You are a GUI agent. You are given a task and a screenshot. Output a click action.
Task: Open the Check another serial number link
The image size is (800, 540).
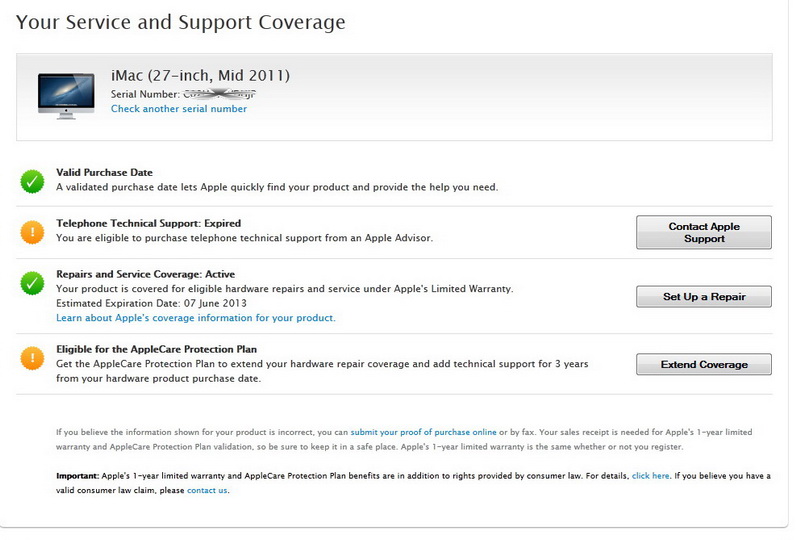click(179, 109)
